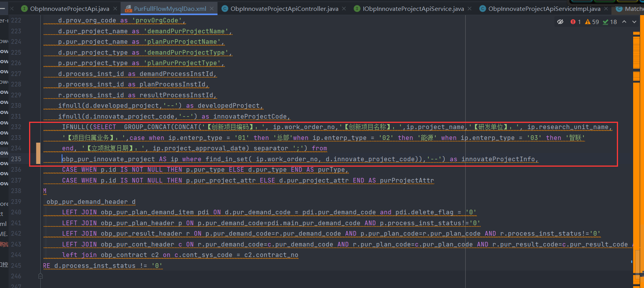Click the 'planPurProjectName' alias text
This screenshot has height=288, width=644.
(182, 42)
